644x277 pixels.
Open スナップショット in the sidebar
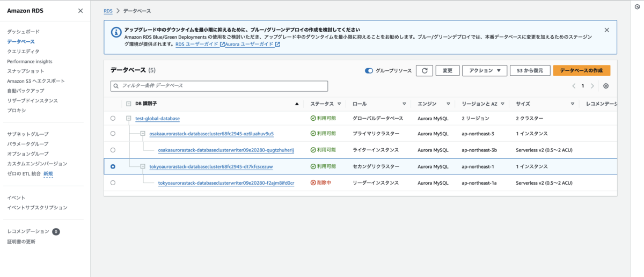26,71
